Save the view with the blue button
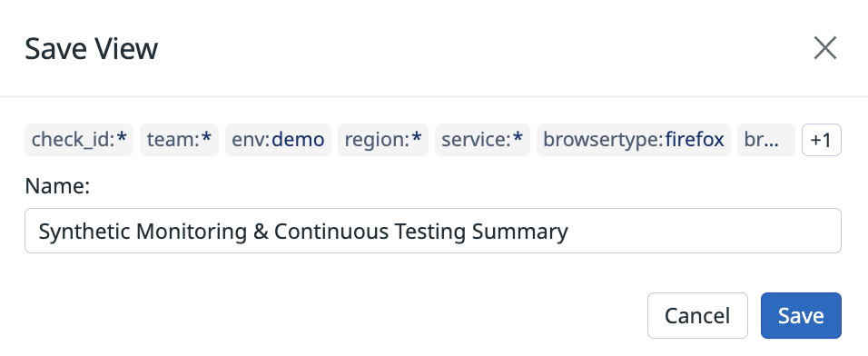 801,315
